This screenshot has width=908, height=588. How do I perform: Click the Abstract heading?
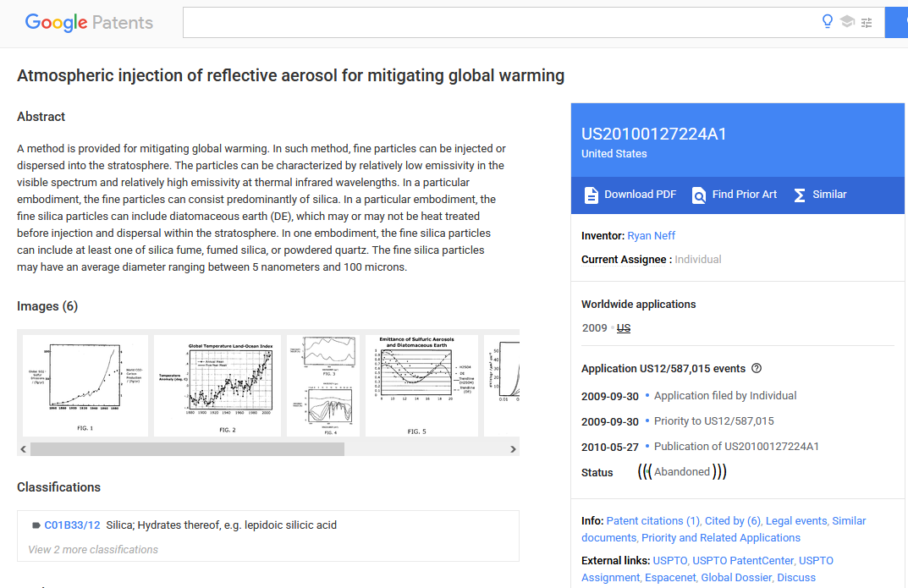click(x=41, y=116)
